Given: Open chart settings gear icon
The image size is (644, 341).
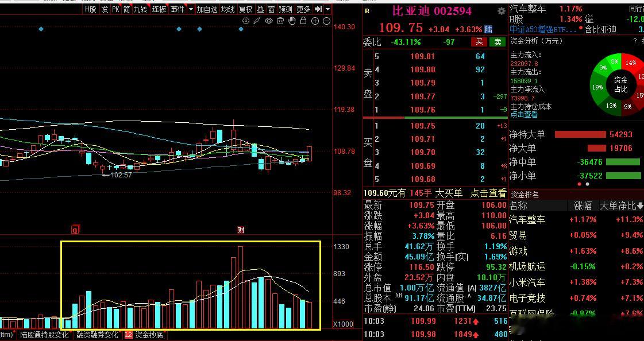Looking at the screenshot, I should click(246, 21).
